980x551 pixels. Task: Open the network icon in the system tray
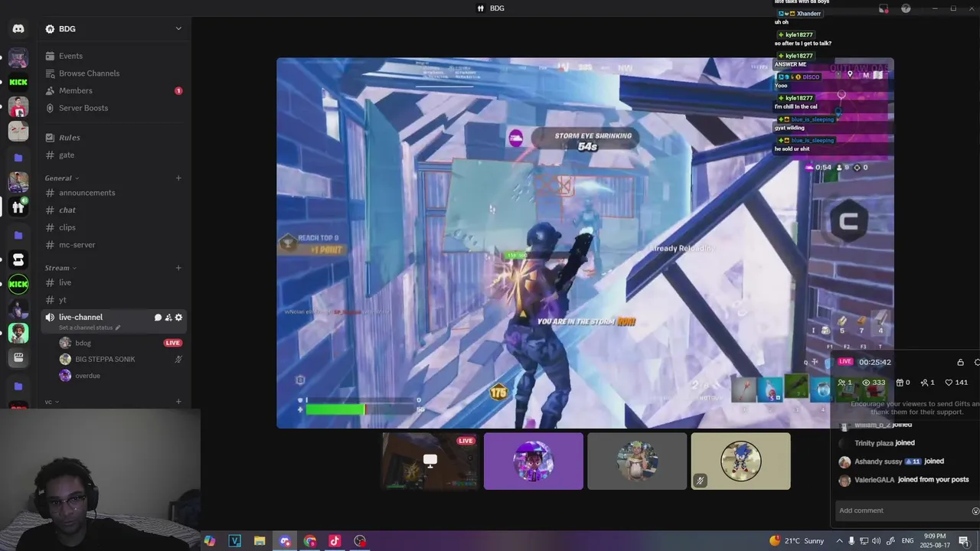click(864, 541)
